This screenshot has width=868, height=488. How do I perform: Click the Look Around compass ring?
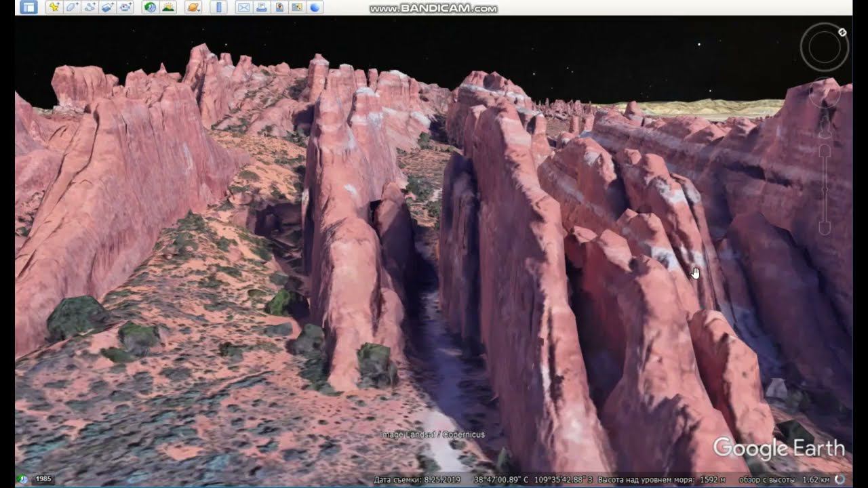(824, 47)
